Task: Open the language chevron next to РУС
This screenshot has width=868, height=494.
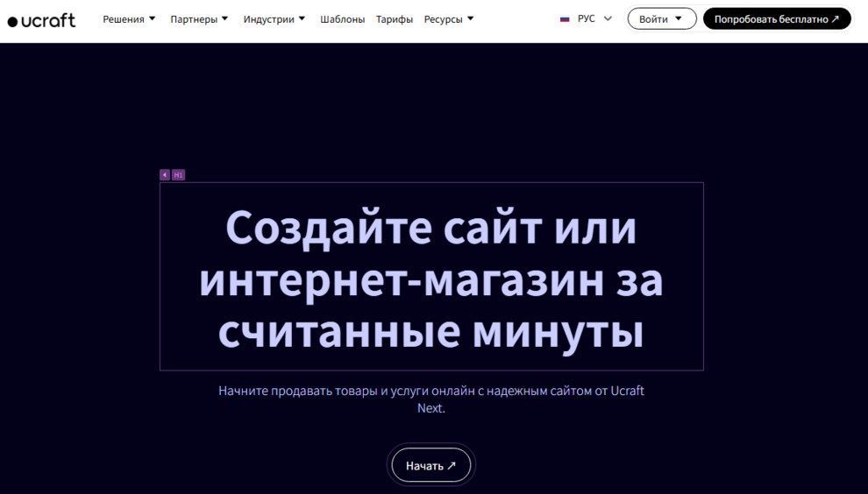Action: pyautogui.click(x=608, y=18)
